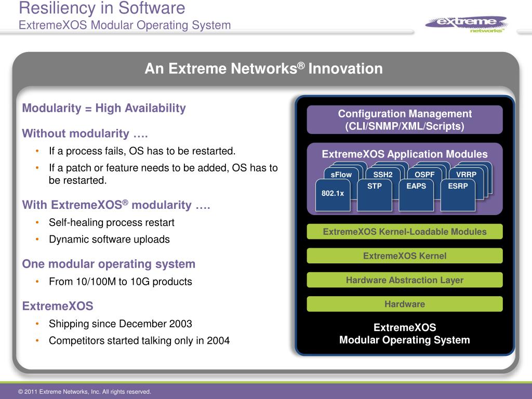Click the 'ExtremeXOS Modular Operating System' subtitle
The width and height of the screenshot is (532, 399).
click(x=125, y=25)
